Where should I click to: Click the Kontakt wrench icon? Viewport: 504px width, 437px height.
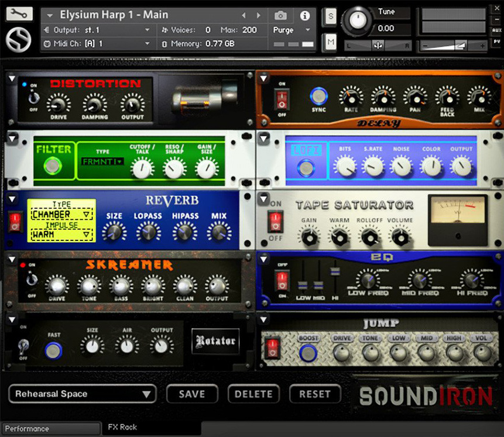18,13
